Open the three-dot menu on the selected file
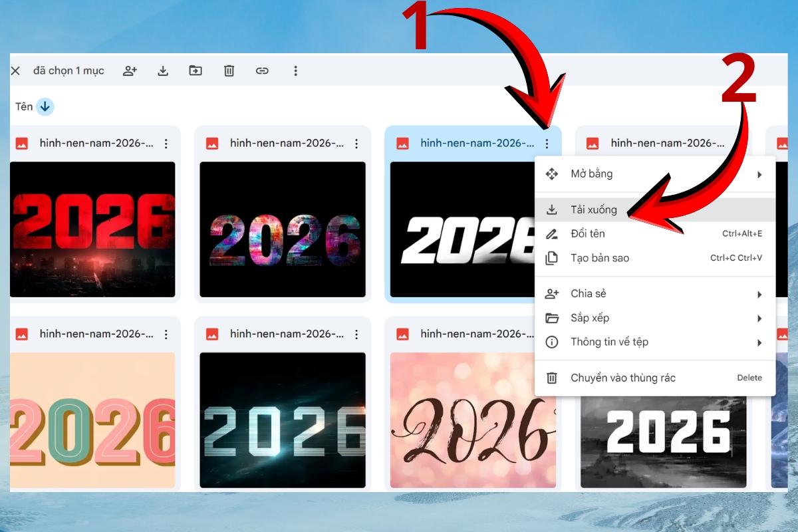The image size is (798, 532). coord(547,142)
